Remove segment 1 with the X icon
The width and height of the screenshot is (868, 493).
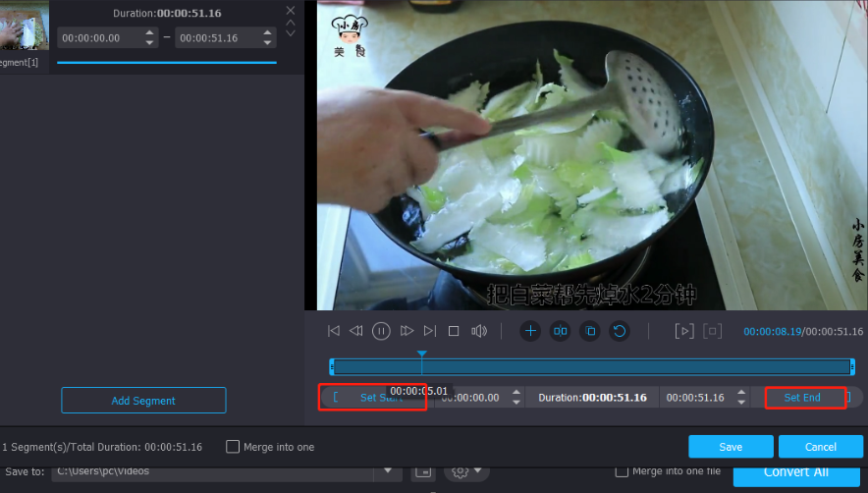tap(290, 11)
